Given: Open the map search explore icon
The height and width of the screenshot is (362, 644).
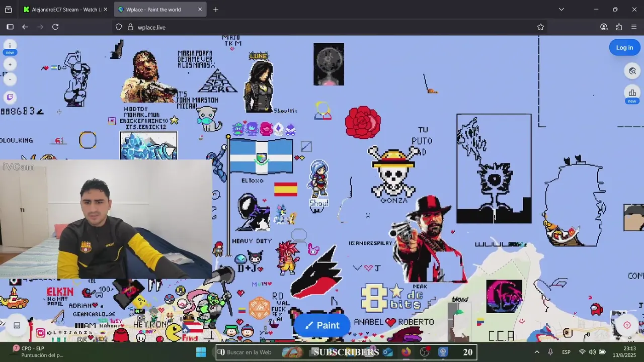Looking at the screenshot, I should [632, 71].
